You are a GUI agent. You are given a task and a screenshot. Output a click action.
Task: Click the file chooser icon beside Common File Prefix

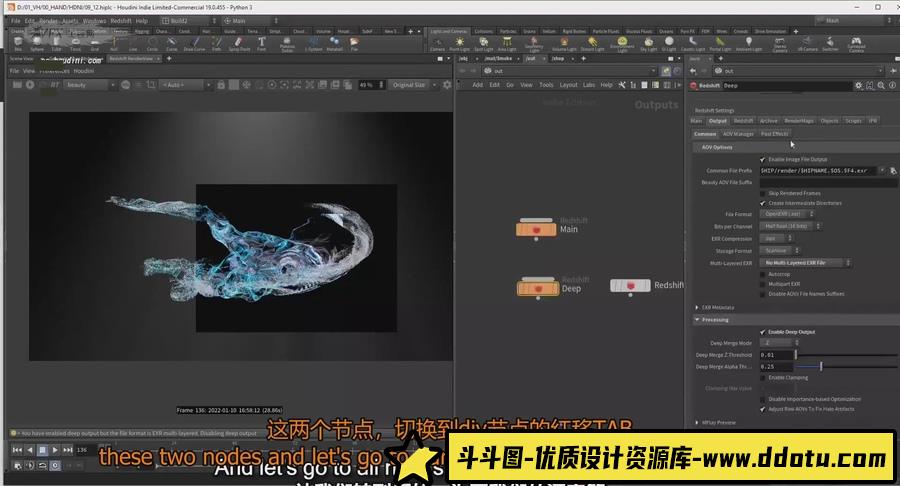coord(893,171)
